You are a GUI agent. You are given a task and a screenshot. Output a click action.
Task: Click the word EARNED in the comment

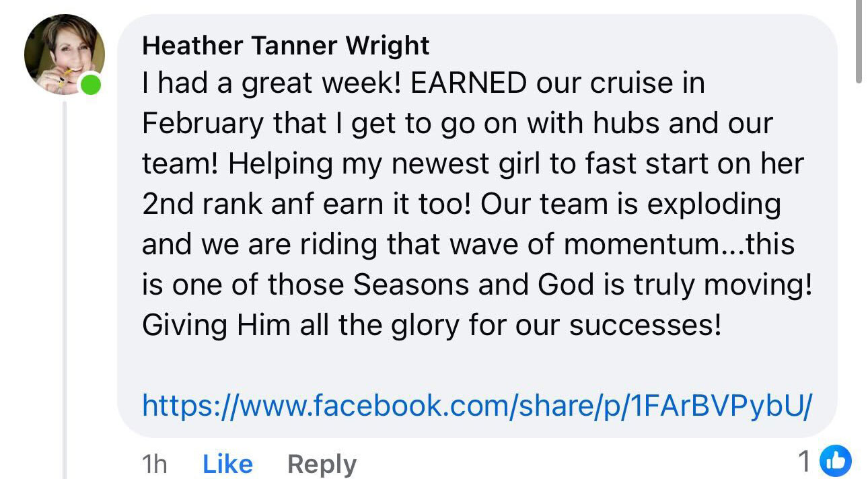468,83
